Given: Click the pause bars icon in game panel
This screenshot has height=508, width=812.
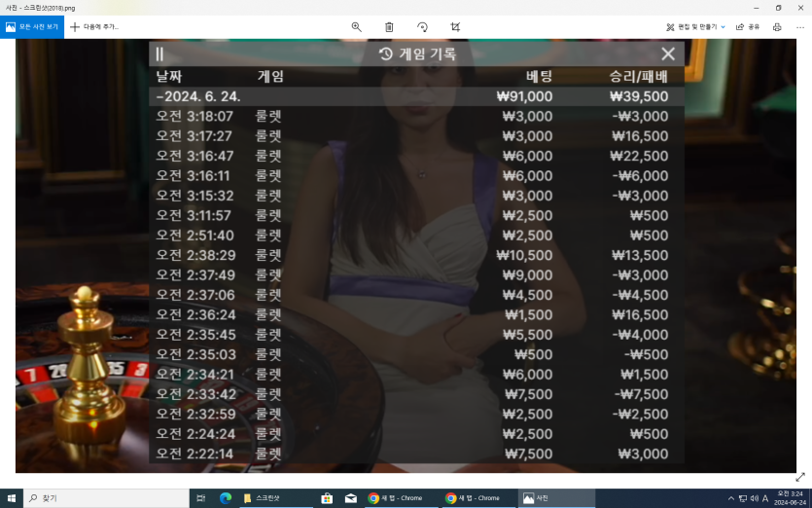Looking at the screenshot, I should 159,54.
